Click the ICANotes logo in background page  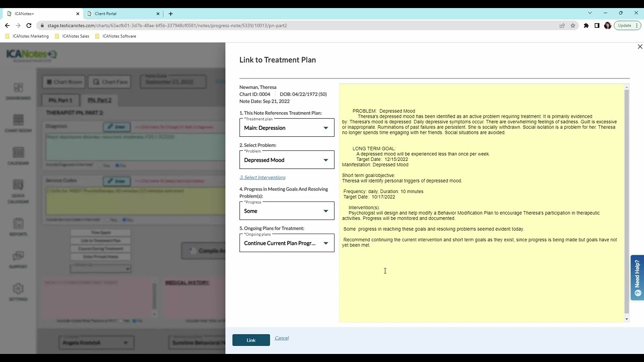click(32, 55)
